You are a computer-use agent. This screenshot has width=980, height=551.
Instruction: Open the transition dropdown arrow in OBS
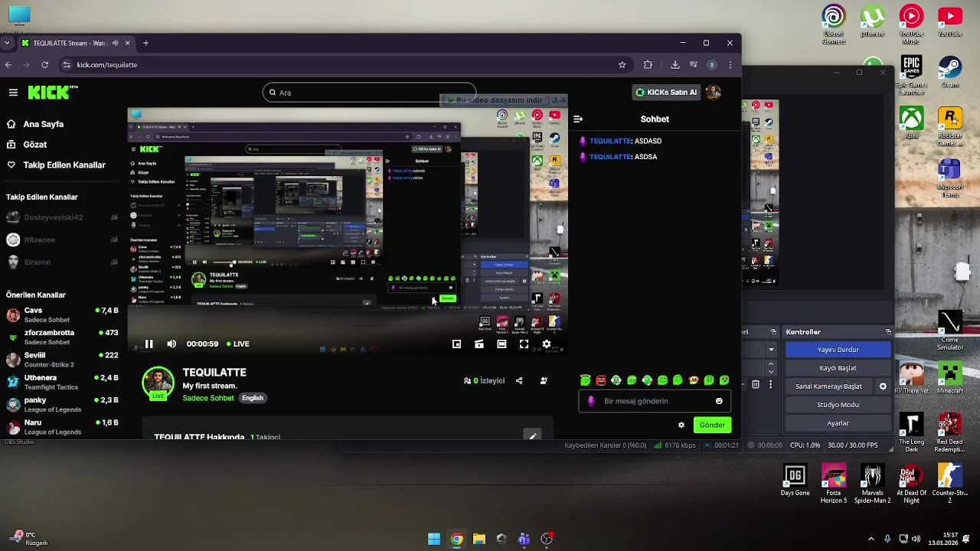[771, 350]
